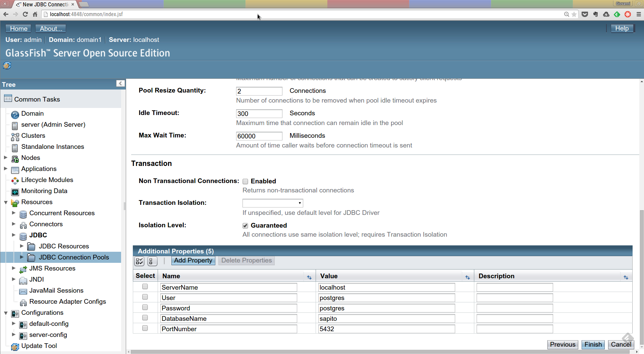Click the Applications icon in tree
Viewport: 644px width, 354px height.
click(x=15, y=170)
